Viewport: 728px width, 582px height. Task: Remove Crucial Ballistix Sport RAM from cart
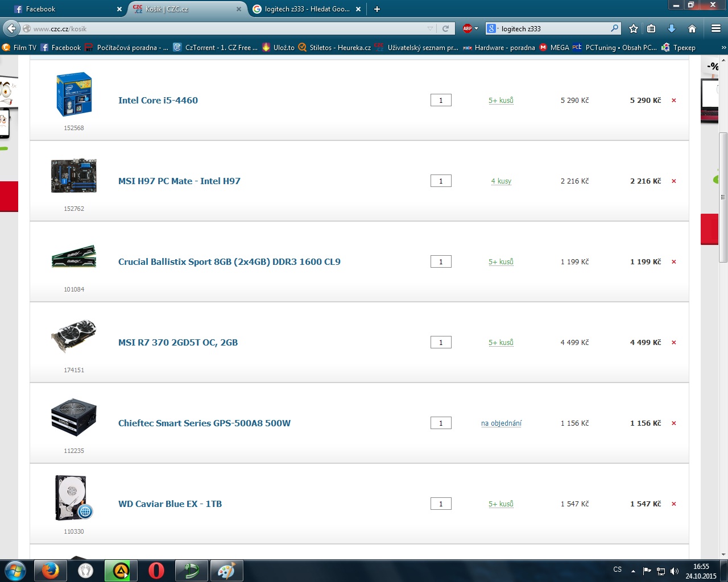coord(674,262)
